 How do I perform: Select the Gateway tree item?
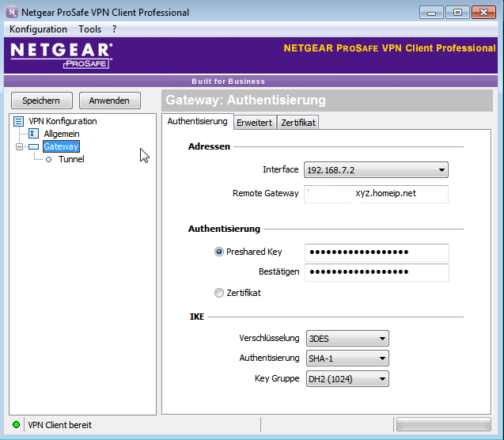pos(61,146)
